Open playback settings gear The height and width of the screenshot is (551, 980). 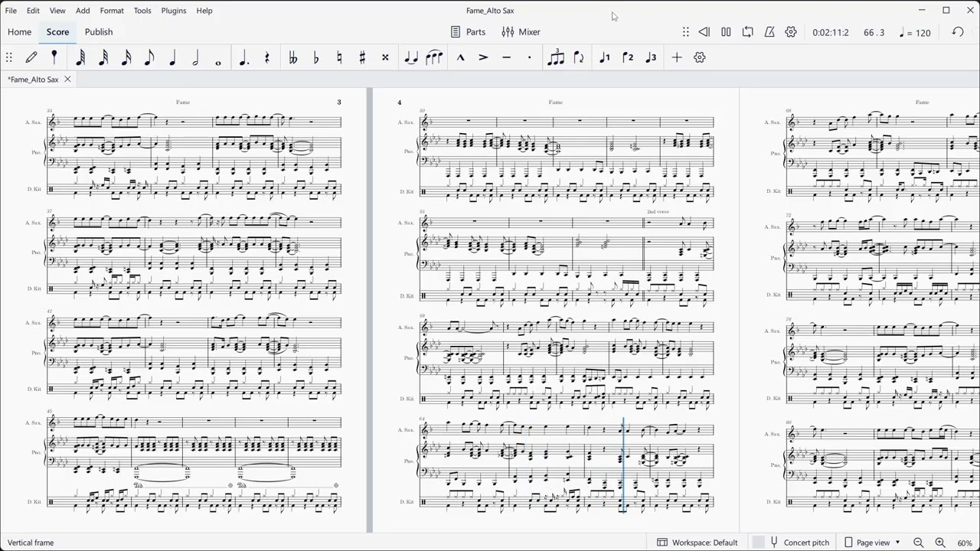tap(791, 32)
